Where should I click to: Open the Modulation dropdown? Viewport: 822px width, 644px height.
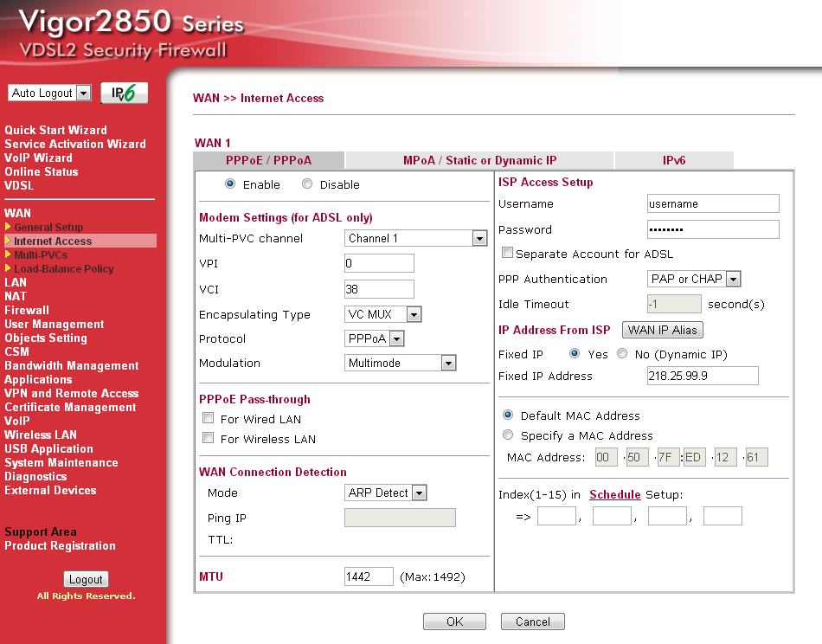point(450,362)
